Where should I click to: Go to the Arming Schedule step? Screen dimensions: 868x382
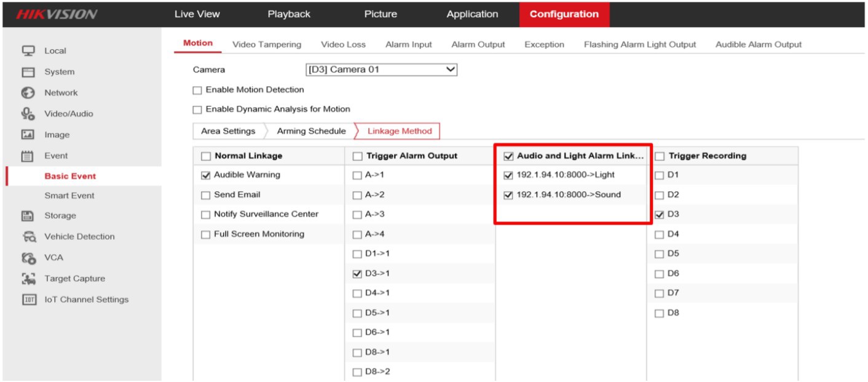tap(311, 131)
